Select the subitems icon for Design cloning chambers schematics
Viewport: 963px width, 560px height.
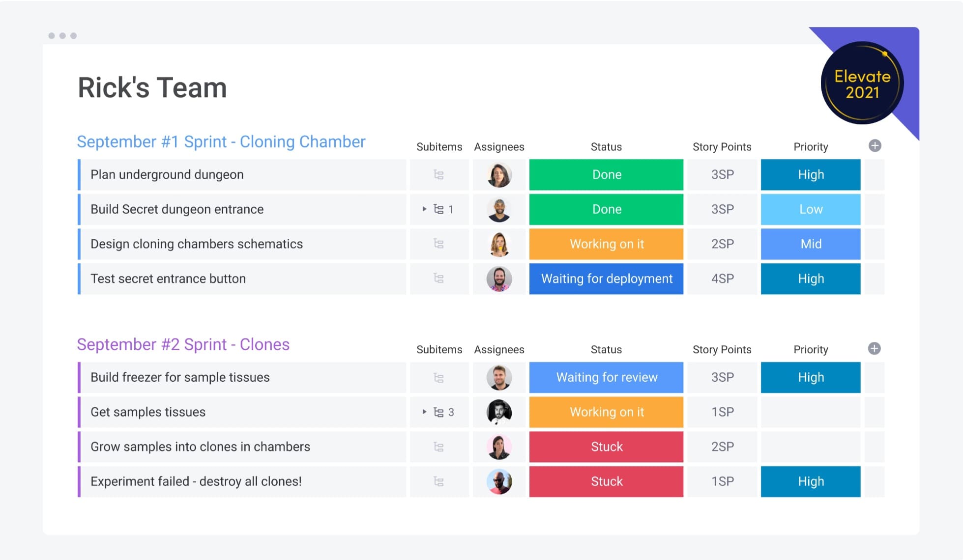[439, 244]
